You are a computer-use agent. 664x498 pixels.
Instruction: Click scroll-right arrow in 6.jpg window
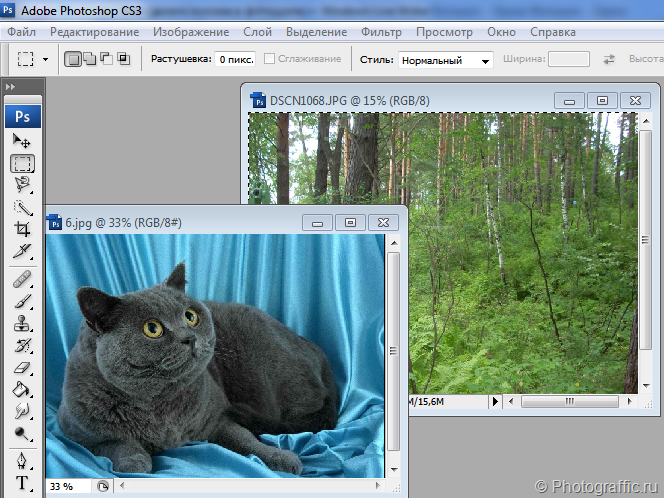click(x=378, y=486)
